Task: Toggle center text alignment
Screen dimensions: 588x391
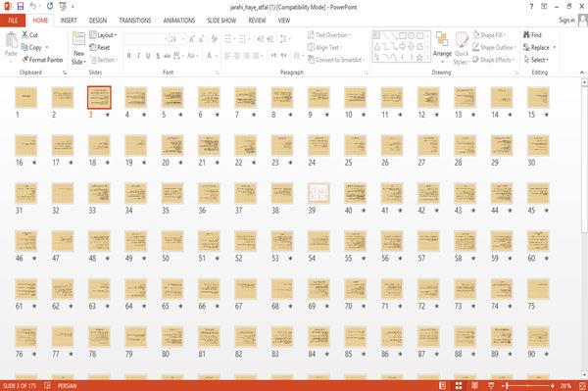Action: click(x=237, y=56)
